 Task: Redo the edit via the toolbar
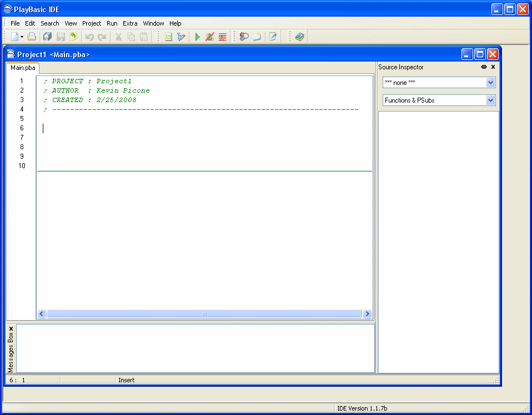coord(102,37)
